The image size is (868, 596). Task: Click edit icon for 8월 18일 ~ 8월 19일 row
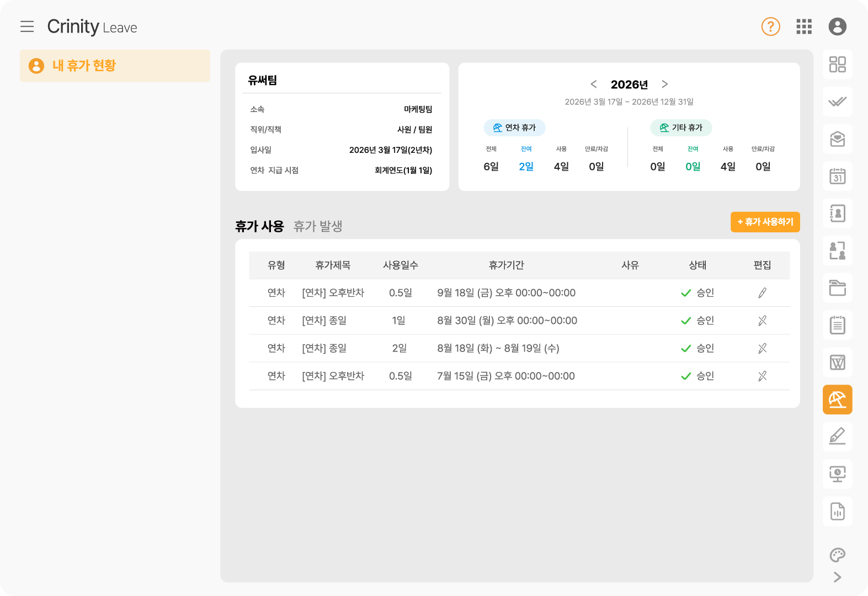pyautogui.click(x=762, y=348)
